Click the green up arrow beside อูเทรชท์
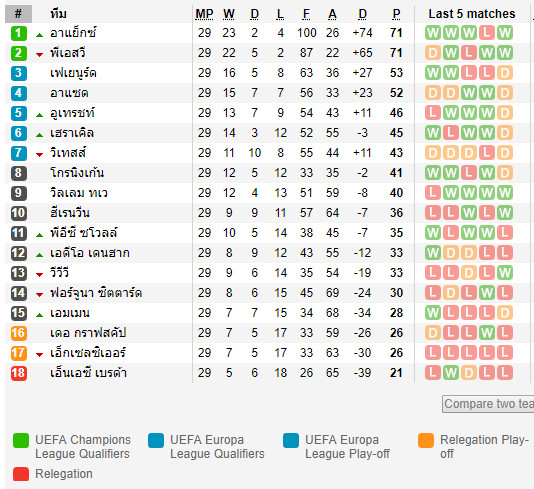The height and width of the screenshot is (489, 534). coord(40,115)
